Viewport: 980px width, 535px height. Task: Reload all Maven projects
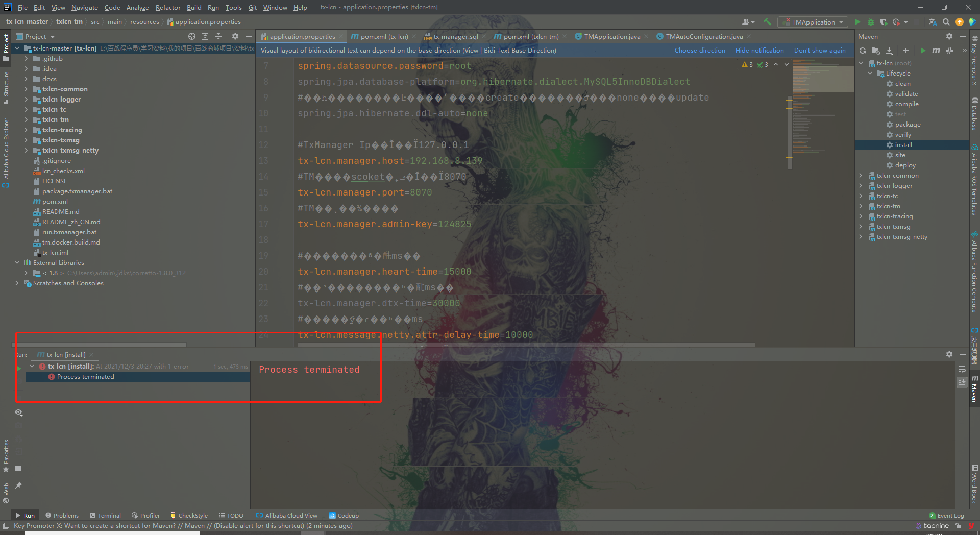coord(863,51)
